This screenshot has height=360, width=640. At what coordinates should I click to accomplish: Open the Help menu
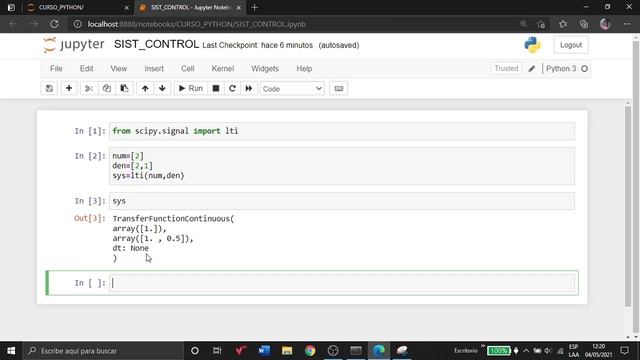(x=304, y=69)
